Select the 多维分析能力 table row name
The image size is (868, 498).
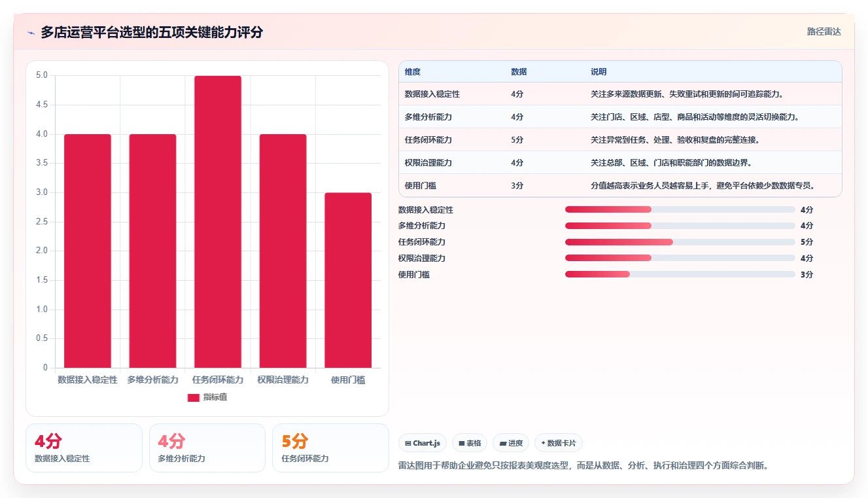click(x=428, y=117)
